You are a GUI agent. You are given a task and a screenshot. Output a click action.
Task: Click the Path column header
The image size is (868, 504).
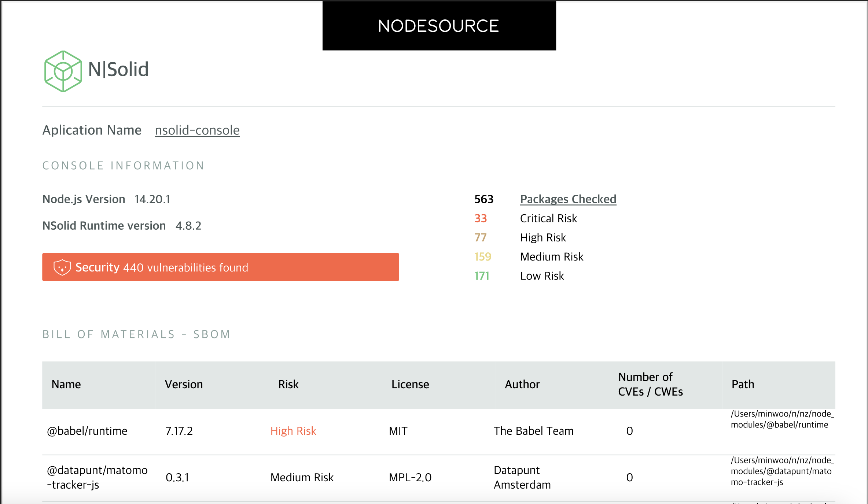[743, 384]
